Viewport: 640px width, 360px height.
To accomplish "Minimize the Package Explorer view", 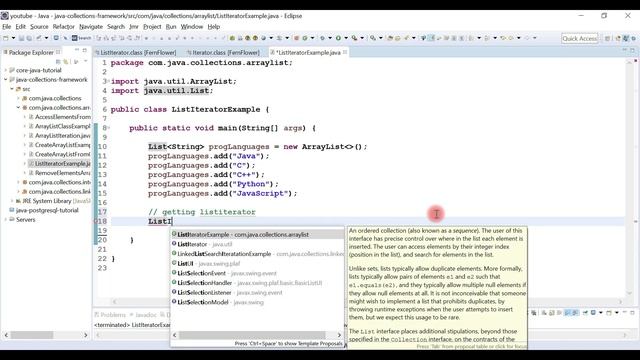I will point(77,51).
